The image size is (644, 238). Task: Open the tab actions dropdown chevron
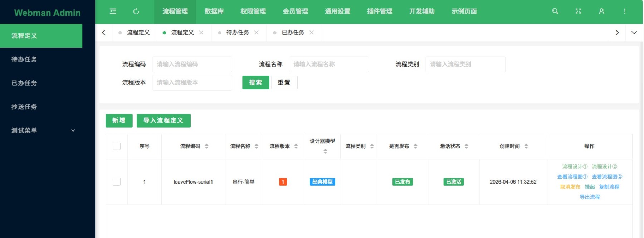(x=634, y=33)
